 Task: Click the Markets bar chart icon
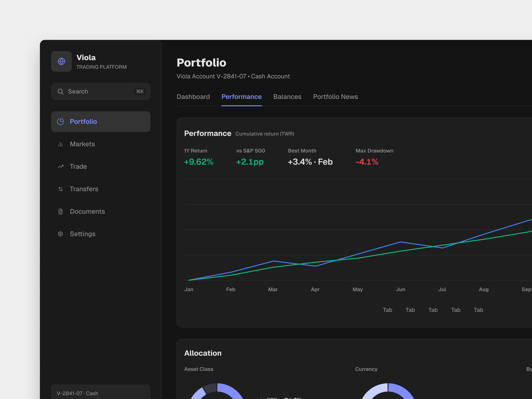point(60,144)
